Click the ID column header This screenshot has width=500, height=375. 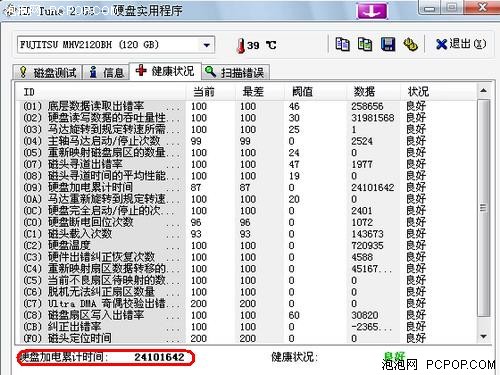point(100,92)
